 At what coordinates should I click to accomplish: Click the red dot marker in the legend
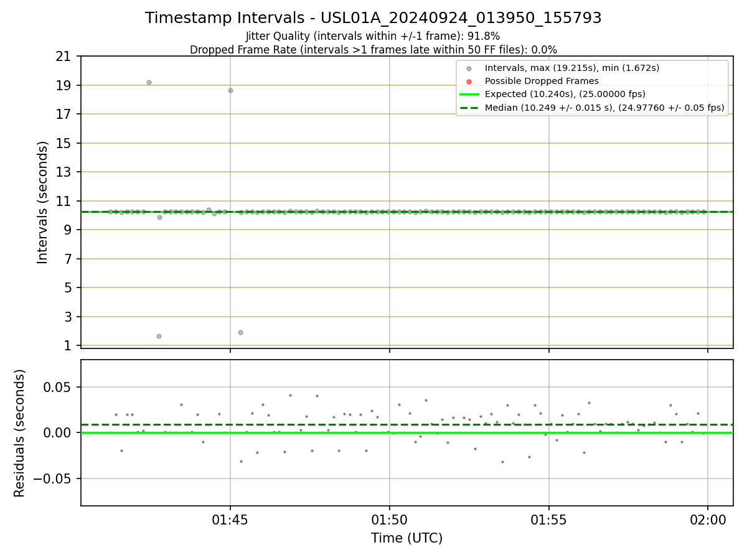pos(469,82)
